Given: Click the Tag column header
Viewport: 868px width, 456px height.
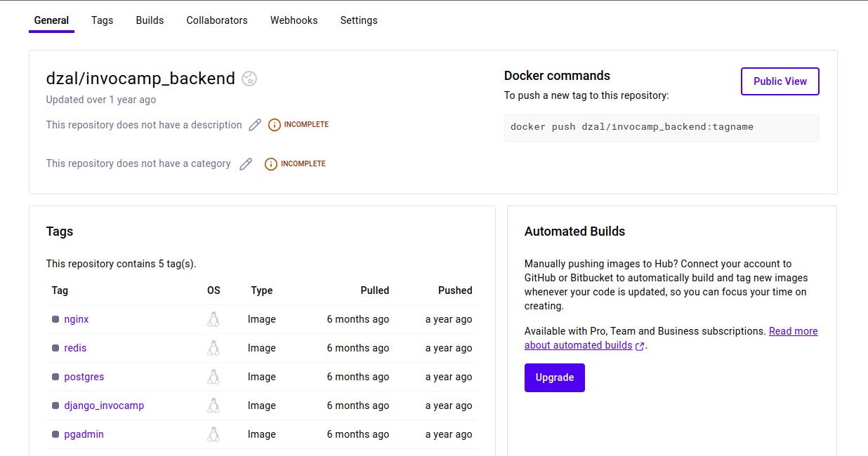Looking at the screenshot, I should click(x=59, y=290).
